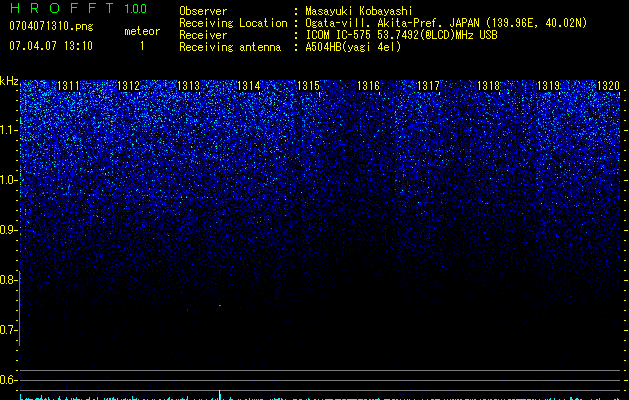This screenshot has height=400, width=629.
Task: Click the 1318 time marker
Action: coord(489,86)
